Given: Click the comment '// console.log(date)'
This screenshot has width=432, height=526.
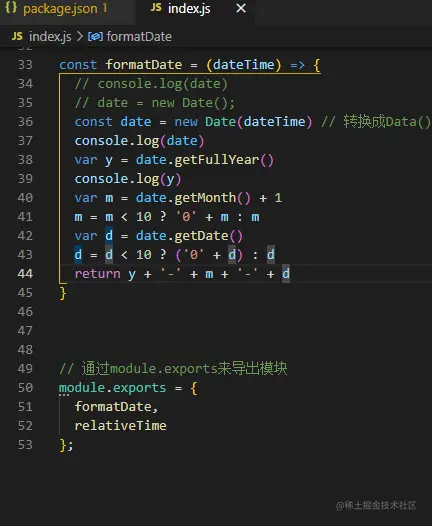Looking at the screenshot, I should point(151,84).
